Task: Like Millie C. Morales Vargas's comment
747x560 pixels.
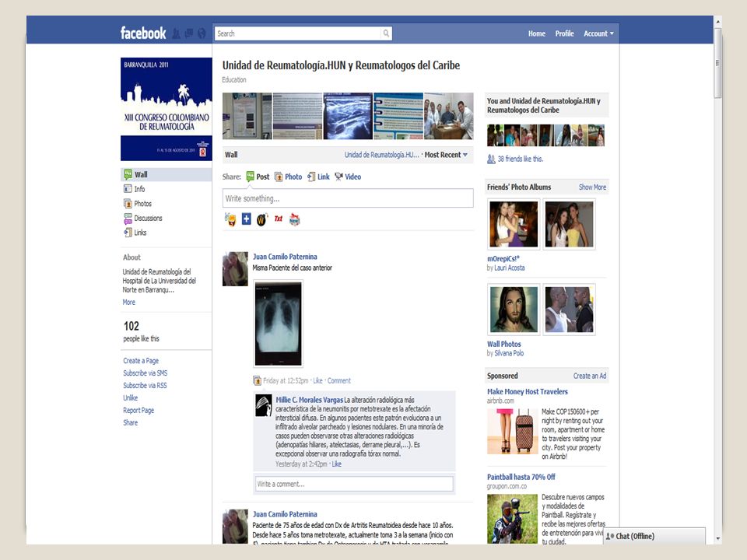Action: click(336, 464)
